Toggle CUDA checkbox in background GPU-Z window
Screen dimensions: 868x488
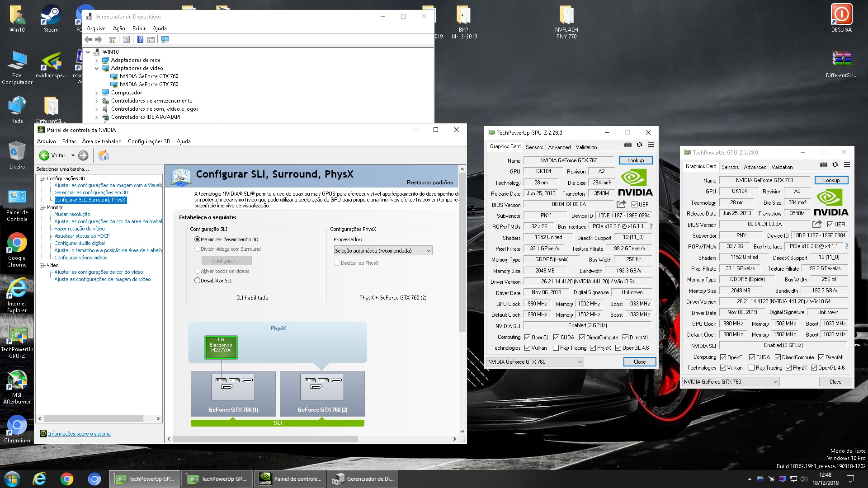(x=752, y=357)
